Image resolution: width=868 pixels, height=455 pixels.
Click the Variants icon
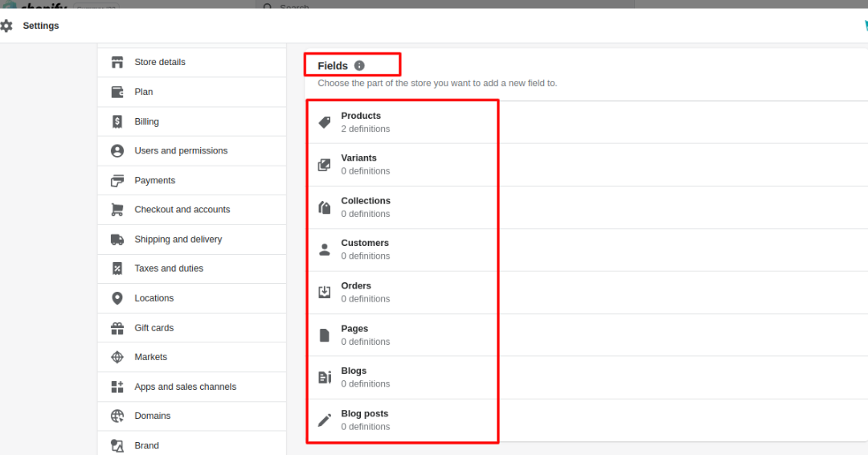point(325,165)
